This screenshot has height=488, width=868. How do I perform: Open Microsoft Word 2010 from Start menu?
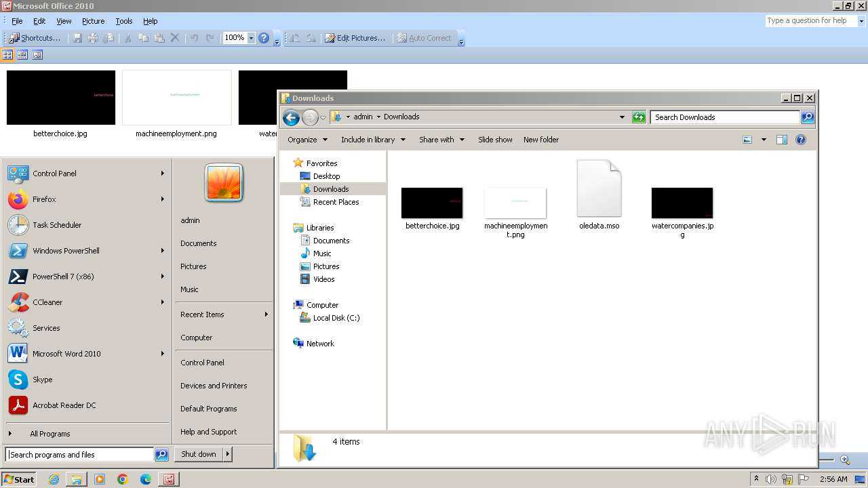coord(87,354)
